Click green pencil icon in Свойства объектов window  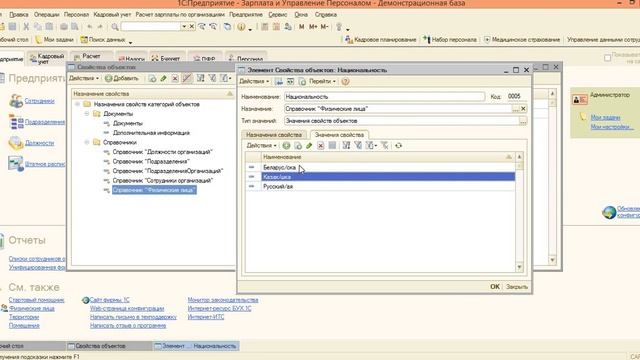click(163, 78)
